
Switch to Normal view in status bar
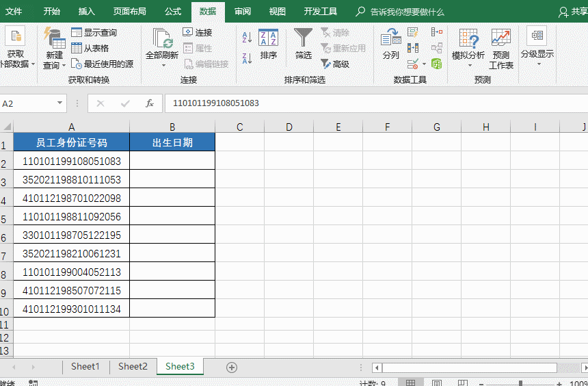[410, 383]
